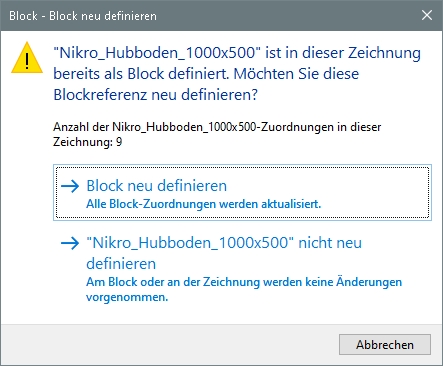
Task: Click the word definieren under nicht neu
Action: 121,263
